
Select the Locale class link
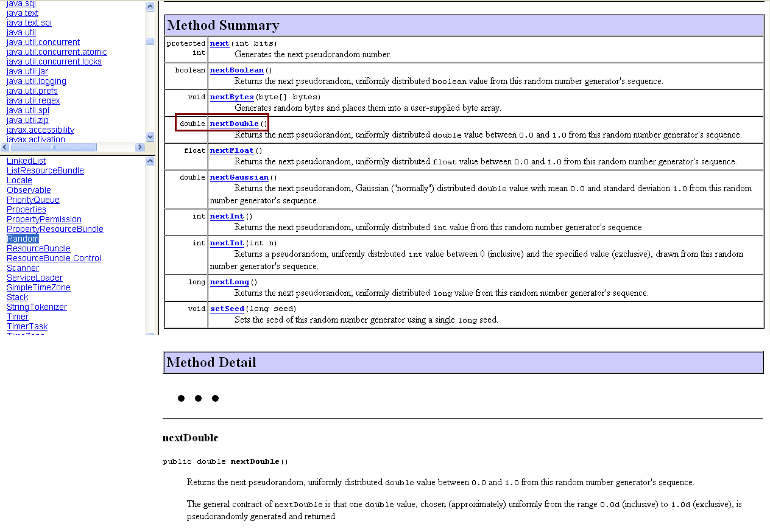(x=19, y=180)
